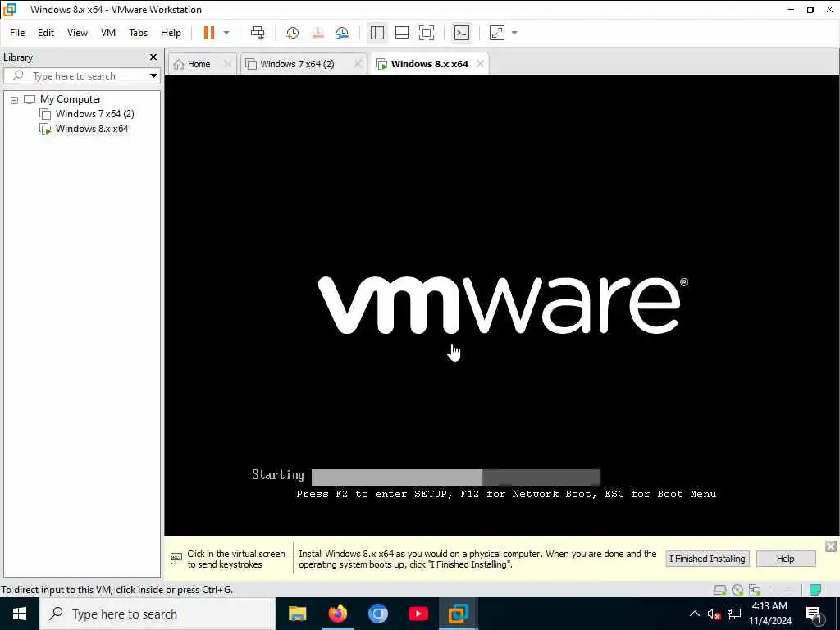Open the stretch mode dropdown arrow
The image size is (840, 630).
pos(515,33)
